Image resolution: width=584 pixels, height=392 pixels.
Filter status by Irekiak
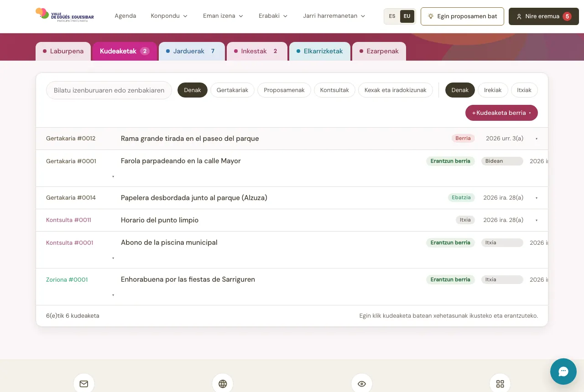[x=493, y=90]
